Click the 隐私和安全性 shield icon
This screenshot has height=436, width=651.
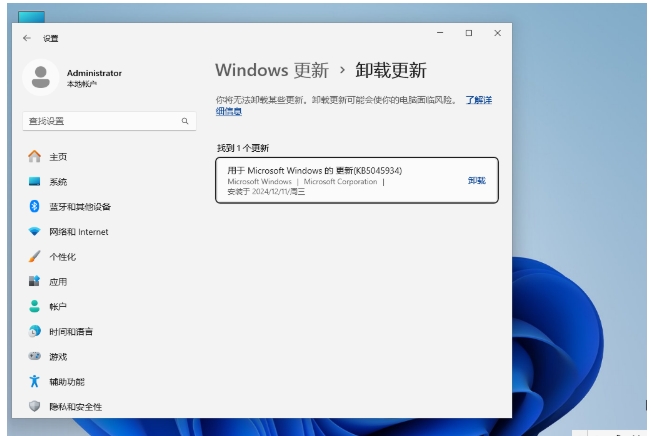[x=34, y=407]
